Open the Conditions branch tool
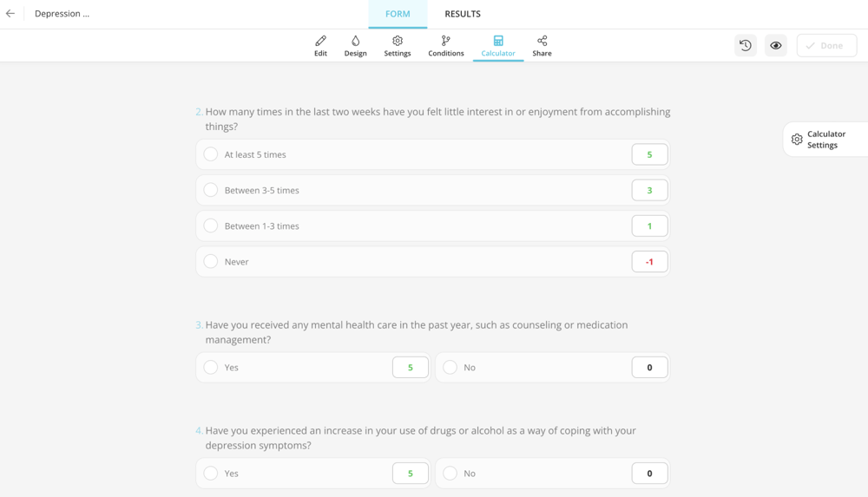Image resolution: width=868 pixels, height=497 pixels. pos(445,45)
